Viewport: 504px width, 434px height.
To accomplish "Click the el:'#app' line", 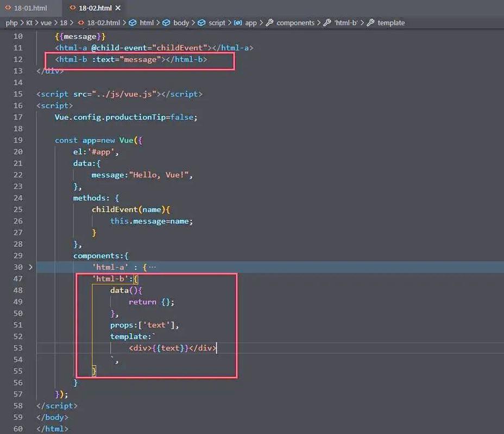I will tap(96, 152).
